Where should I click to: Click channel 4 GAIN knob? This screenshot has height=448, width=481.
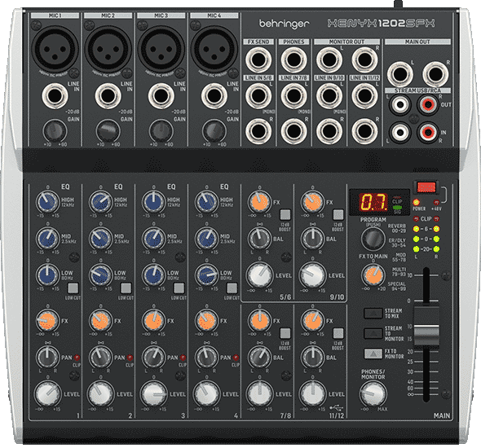[x=214, y=131]
